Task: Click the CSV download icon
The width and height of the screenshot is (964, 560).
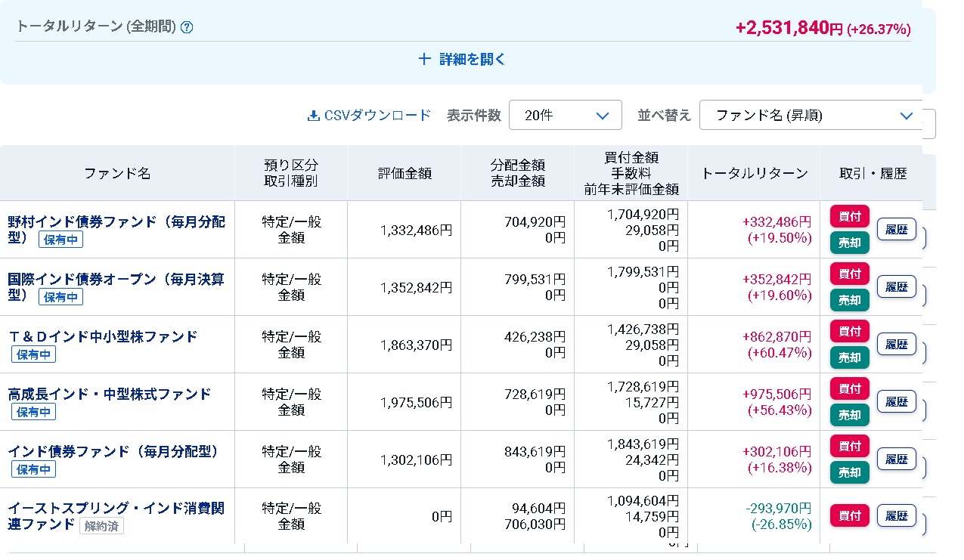Action: point(314,116)
